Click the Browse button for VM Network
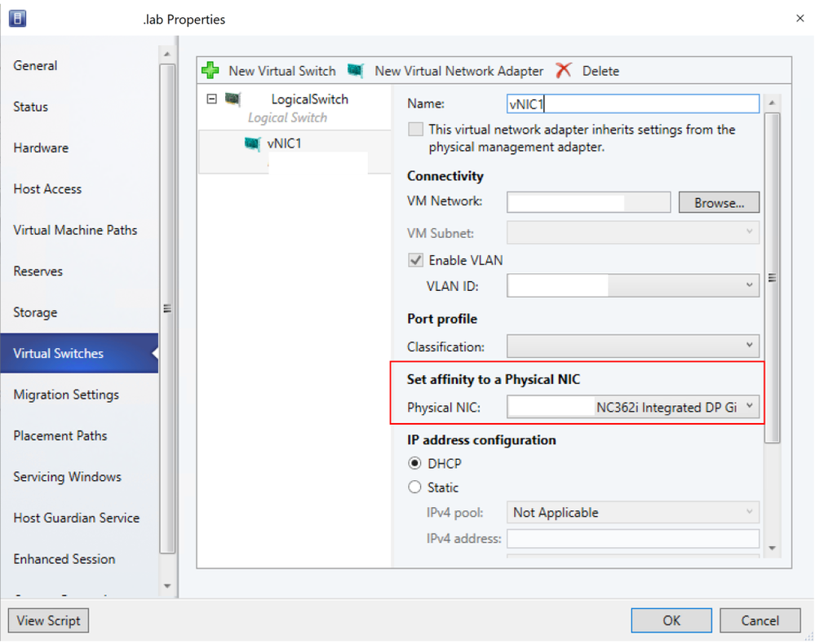This screenshot has height=644, width=815. pos(719,202)
